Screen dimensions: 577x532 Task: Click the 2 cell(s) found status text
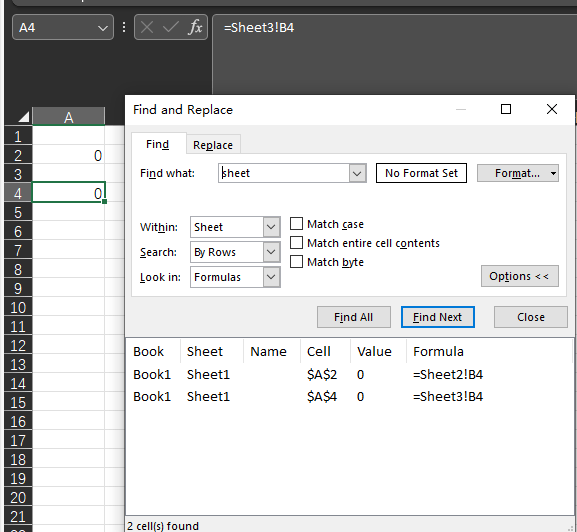pos(163,526)
